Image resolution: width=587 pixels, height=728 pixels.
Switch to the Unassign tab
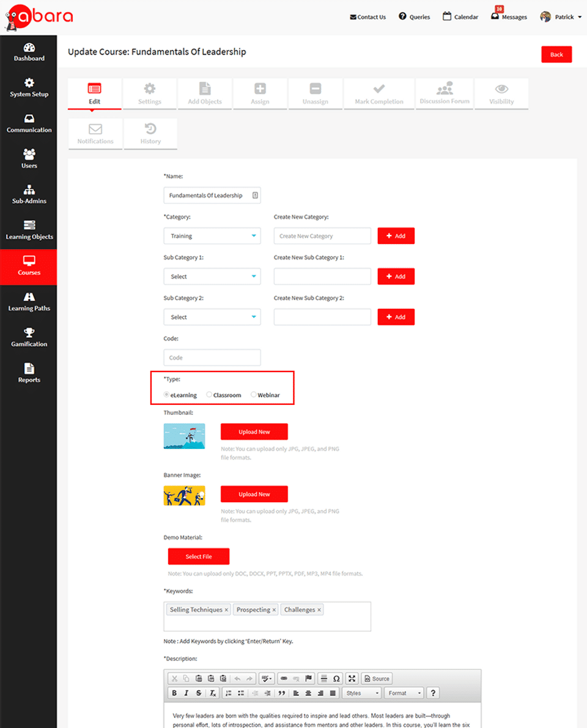315,94
